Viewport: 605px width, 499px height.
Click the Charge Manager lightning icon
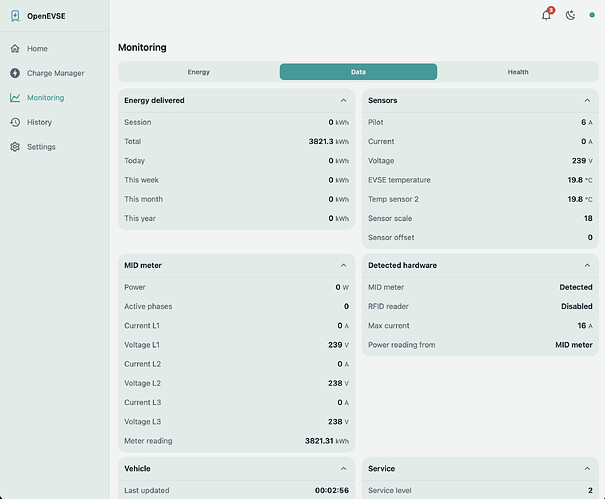tap(15, 73)
